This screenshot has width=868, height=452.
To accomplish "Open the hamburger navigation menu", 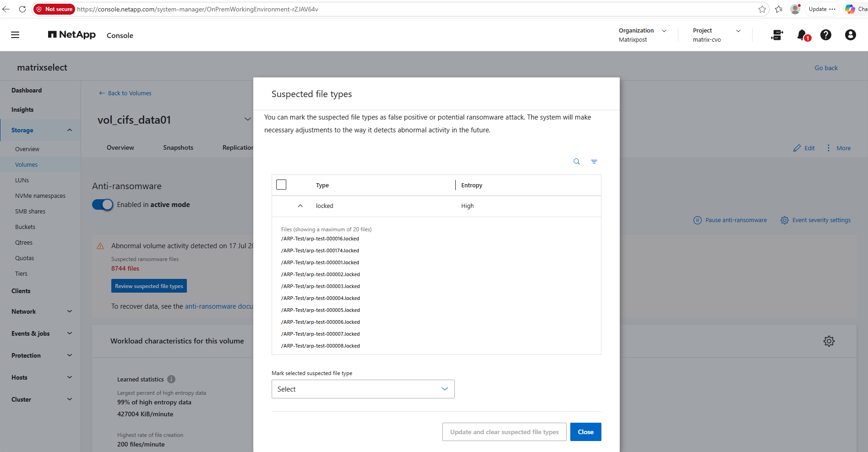I will (x=15, y=35).
